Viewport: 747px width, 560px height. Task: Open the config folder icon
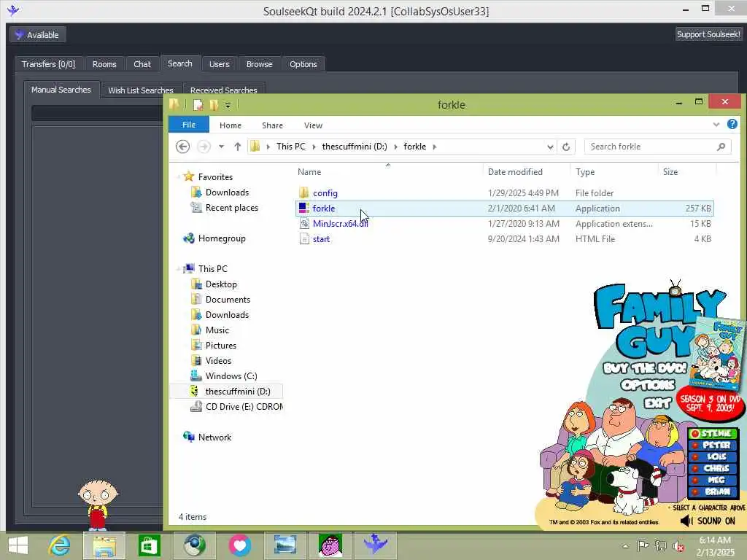(x=304, y=192)
